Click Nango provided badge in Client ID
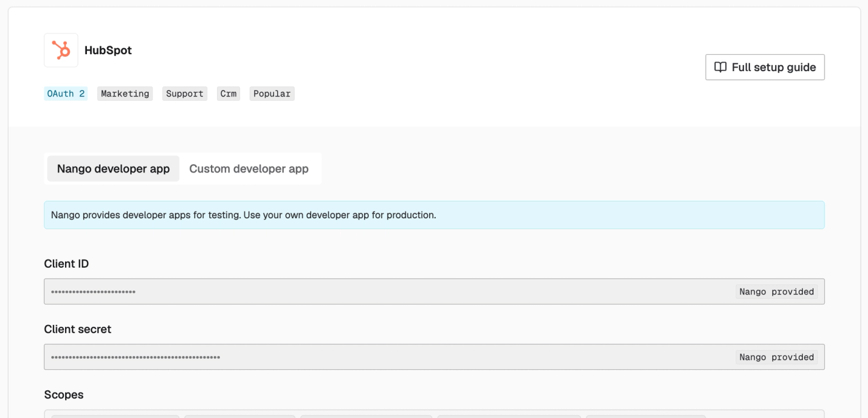The height and width of the screenshot is (418, 868). point(777,291)
